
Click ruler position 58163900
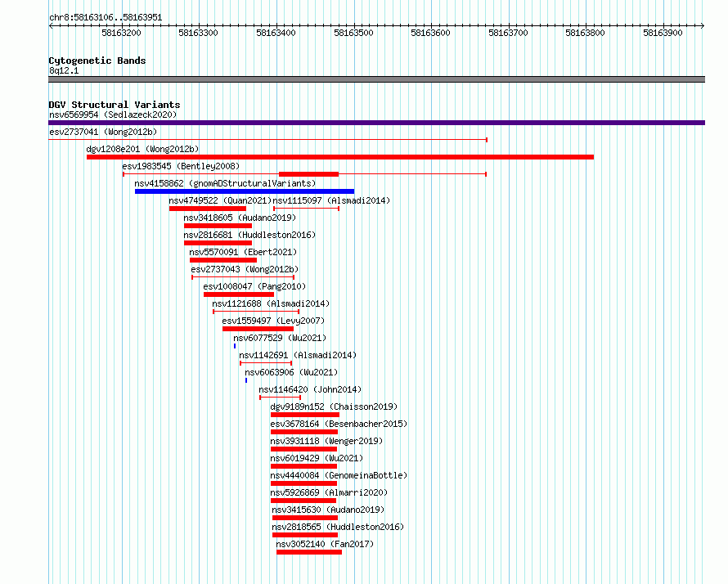point(663,33)
